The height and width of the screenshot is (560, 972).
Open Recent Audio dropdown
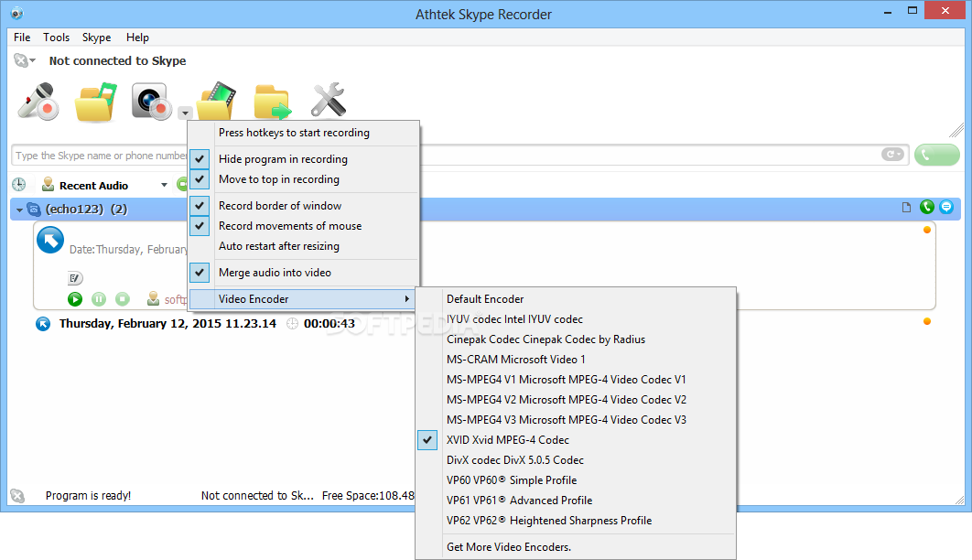[164, 185]
